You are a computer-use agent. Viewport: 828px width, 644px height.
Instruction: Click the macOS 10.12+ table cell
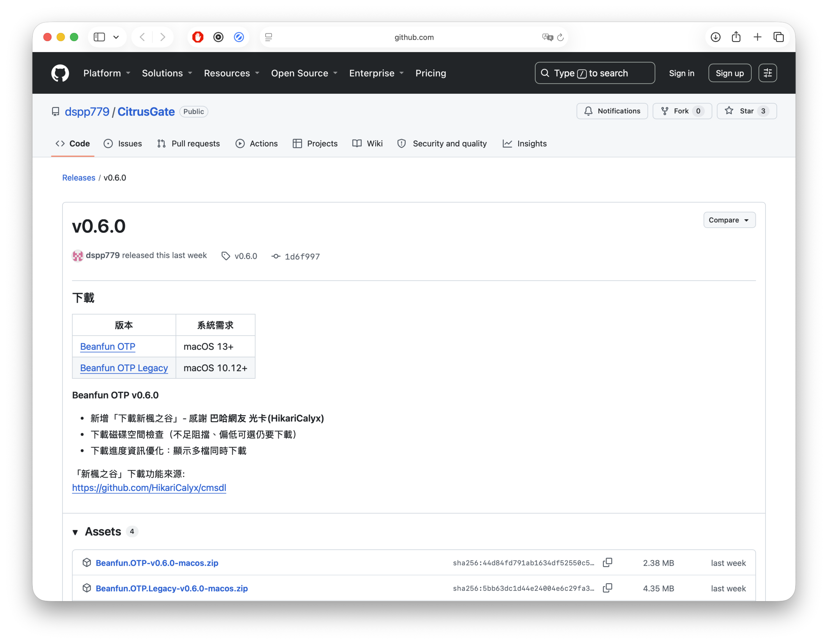click(215, 368)
